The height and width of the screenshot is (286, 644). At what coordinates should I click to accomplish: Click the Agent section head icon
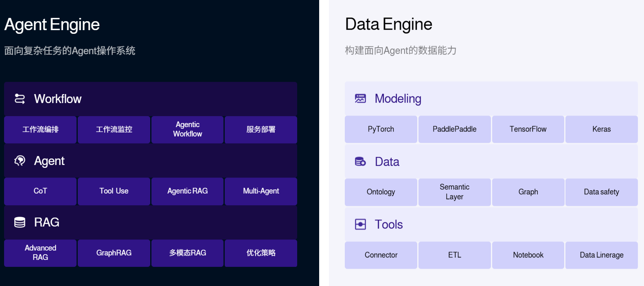click(20, 161)
